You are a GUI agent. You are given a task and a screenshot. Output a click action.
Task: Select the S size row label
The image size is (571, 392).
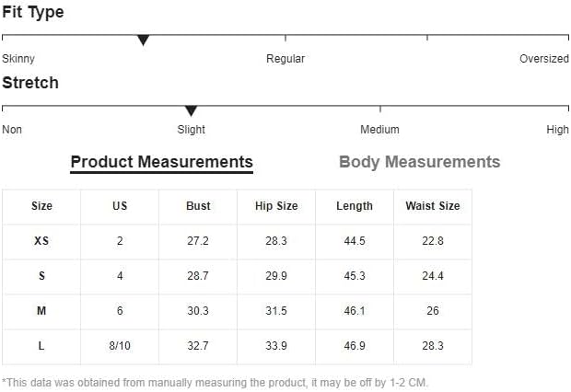click(41, 276)
